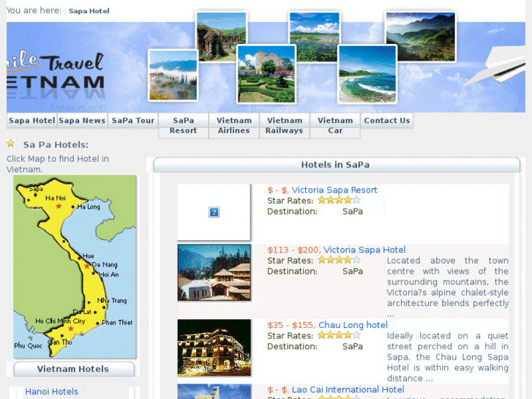Select Can Tho on the Vietnam map
The image size is (532, 399).
point(60,342)
